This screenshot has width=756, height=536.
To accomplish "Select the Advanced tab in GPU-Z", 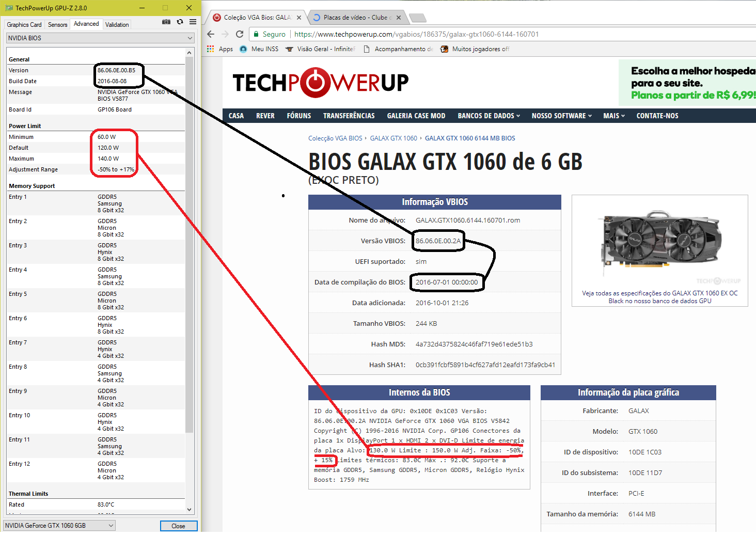I will 86,24.
